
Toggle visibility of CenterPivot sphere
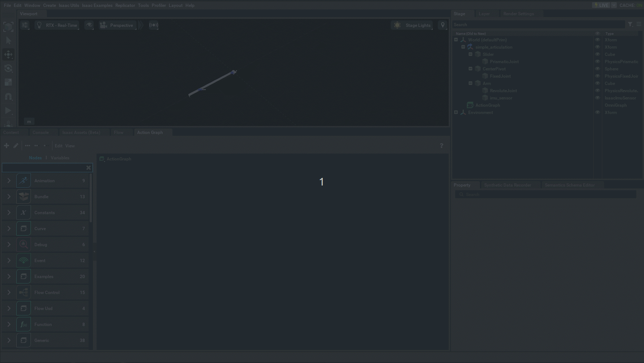(x=597, y=69)
